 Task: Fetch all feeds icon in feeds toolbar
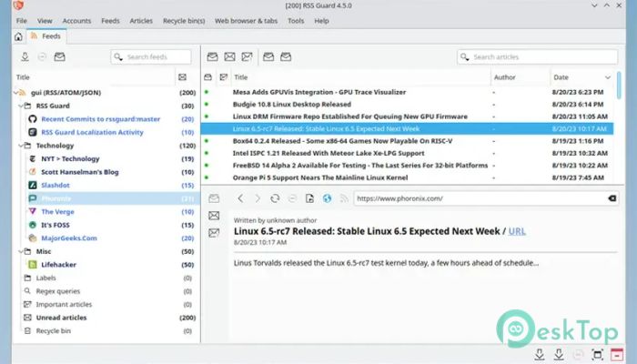pyautogui.click(x=25, y=56)
